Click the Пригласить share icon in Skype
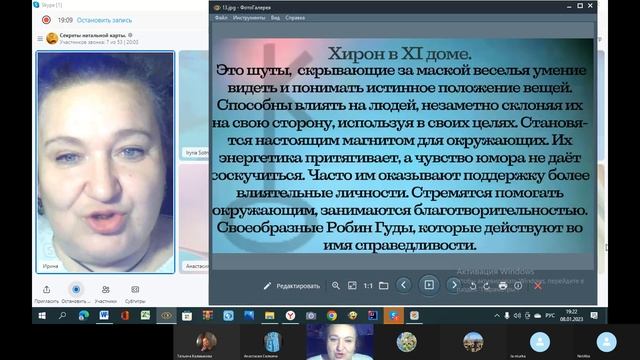Image resolution: width=640 pixels, height=360 pixels. 47,289
